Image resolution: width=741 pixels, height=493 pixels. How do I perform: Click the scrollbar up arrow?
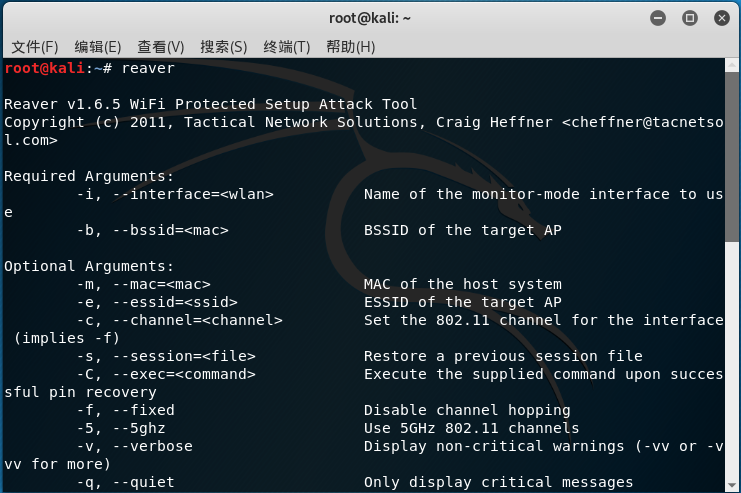point(732,65)
